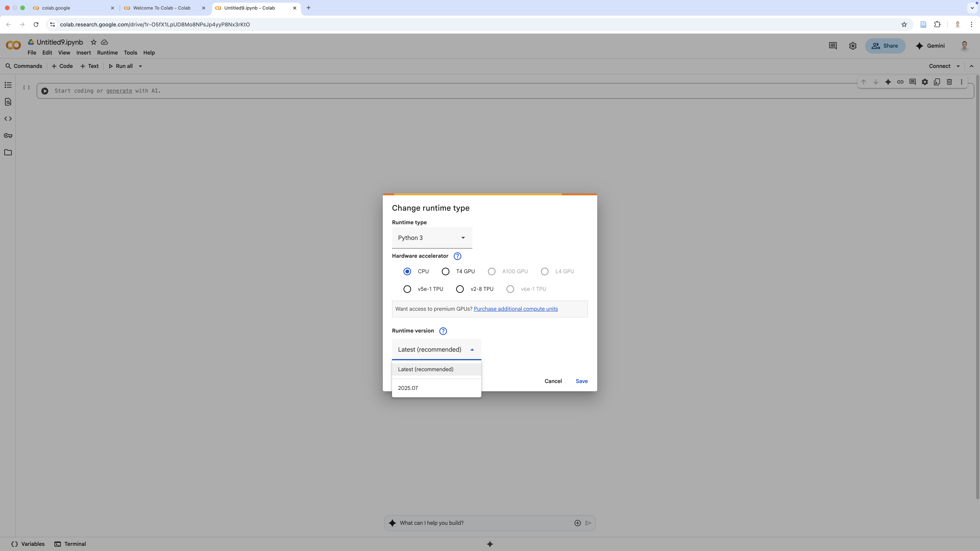Open the Runtime menu
This screenshot has height=551, width=980.
coord(107,52)
